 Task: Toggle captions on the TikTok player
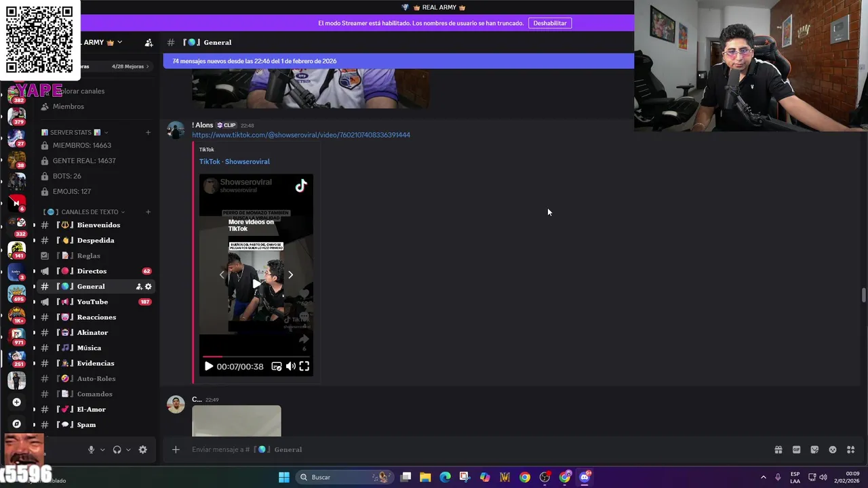tap(277, 367)
